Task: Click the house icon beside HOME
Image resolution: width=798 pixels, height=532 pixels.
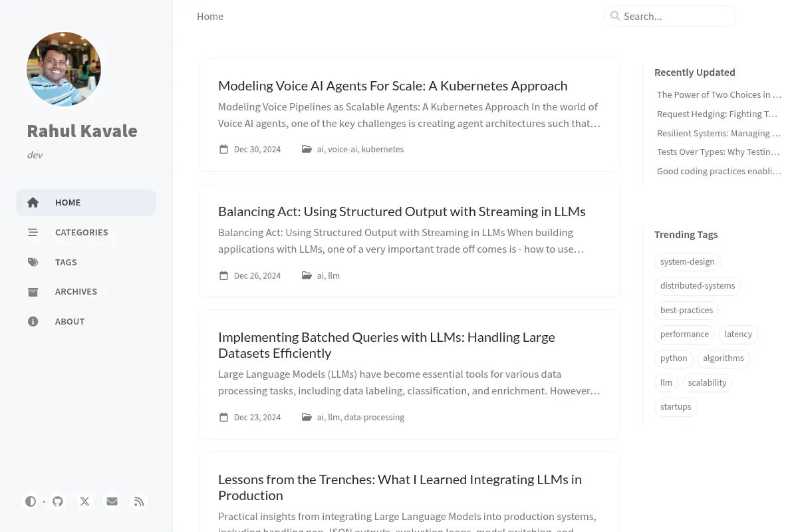Action: [33, 202]
